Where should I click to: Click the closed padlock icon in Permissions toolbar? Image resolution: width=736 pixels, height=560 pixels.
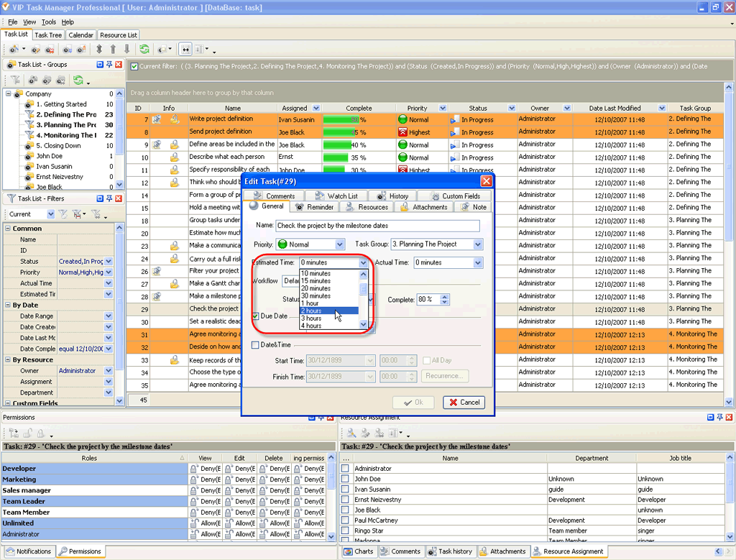[x=41, y=433]
